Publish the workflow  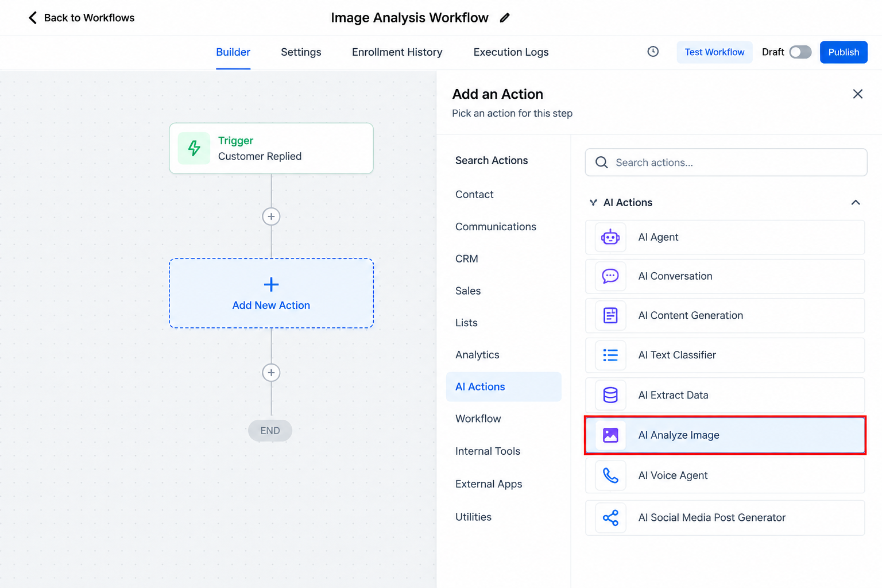pyautogui.click(x=844, y=52)
